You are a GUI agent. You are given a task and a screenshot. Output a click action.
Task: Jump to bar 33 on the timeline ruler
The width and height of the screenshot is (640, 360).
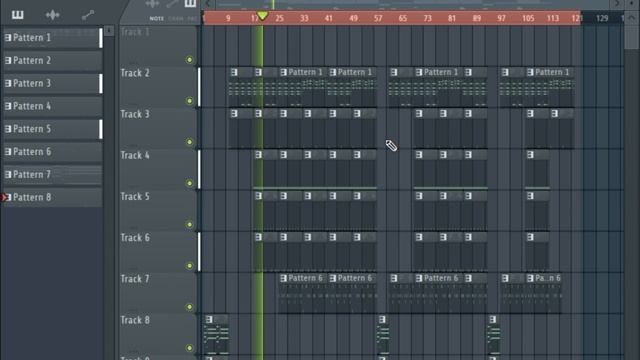[x=304, y=18]
